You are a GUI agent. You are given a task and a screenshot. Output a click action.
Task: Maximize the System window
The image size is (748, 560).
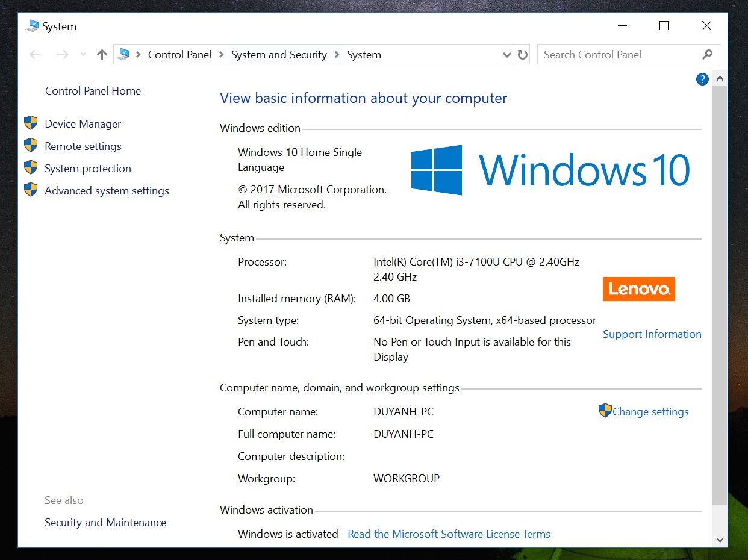(664, 26)
